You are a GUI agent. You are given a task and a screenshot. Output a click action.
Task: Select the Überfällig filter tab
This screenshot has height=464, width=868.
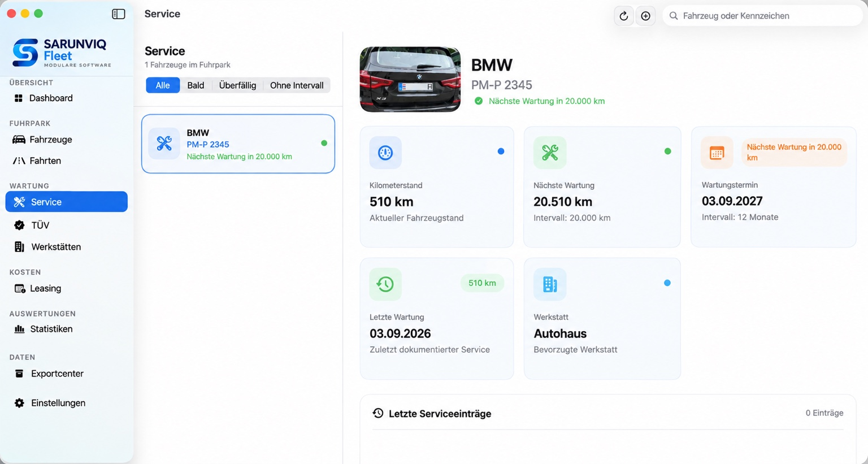(x=237, y=85)
